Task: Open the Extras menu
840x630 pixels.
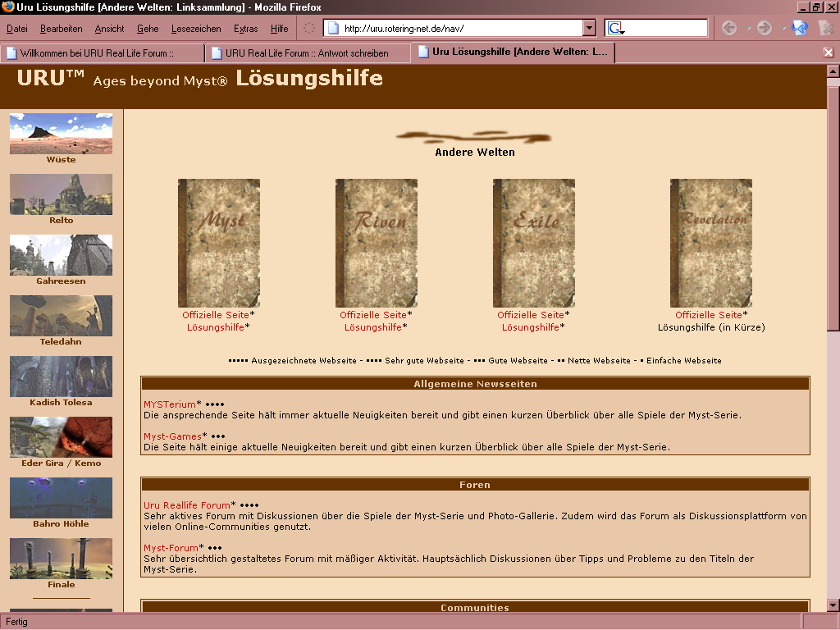Action: (x=245, y=29)
